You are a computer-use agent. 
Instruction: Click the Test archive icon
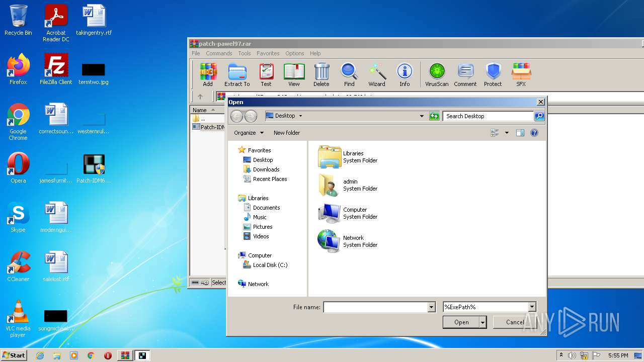[266, 75]
